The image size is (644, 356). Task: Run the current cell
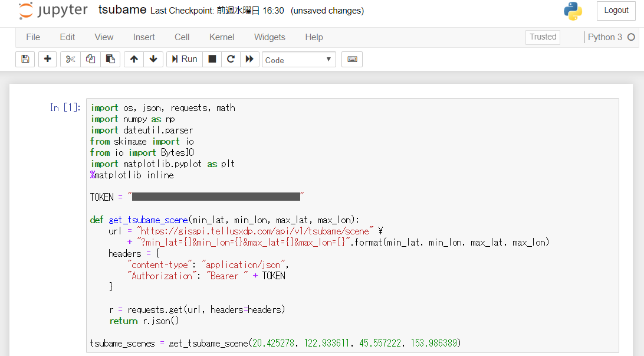click(x=185, y=59)
